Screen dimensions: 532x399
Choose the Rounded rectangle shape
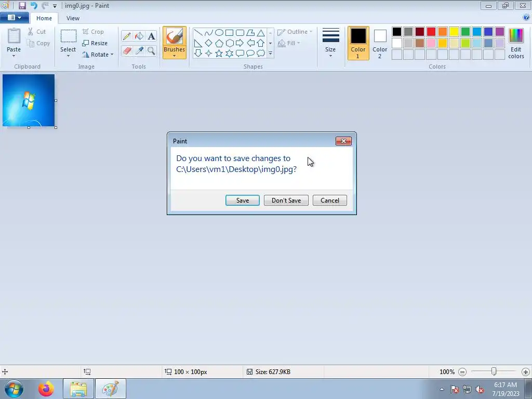point(240,33)
